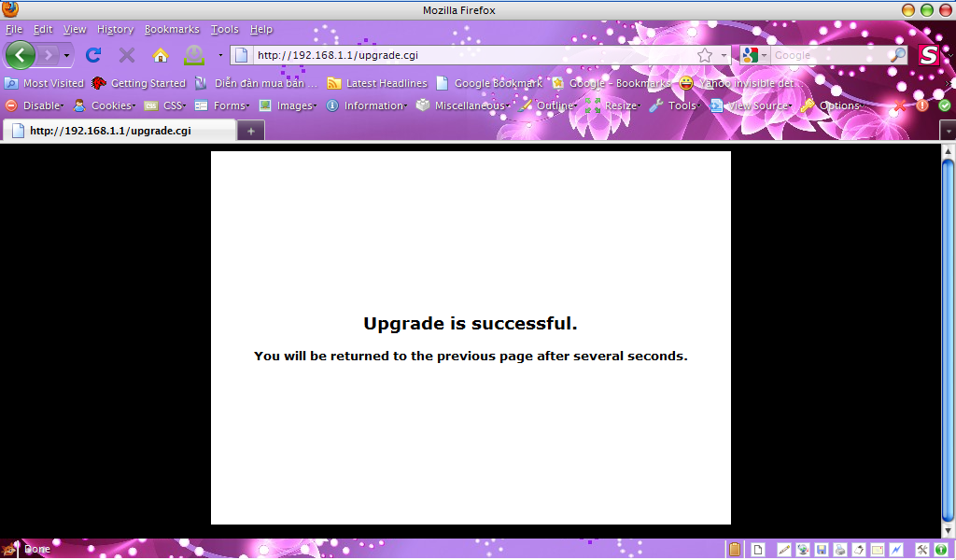Open a new tab with plus button
This screenshot has width=956, height=560.
point(250,131)
